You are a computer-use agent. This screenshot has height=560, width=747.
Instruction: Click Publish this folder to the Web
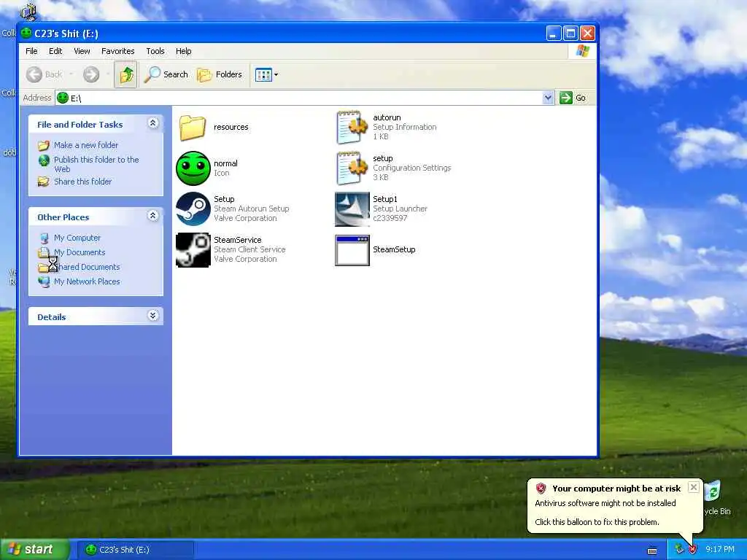[96, 164]
